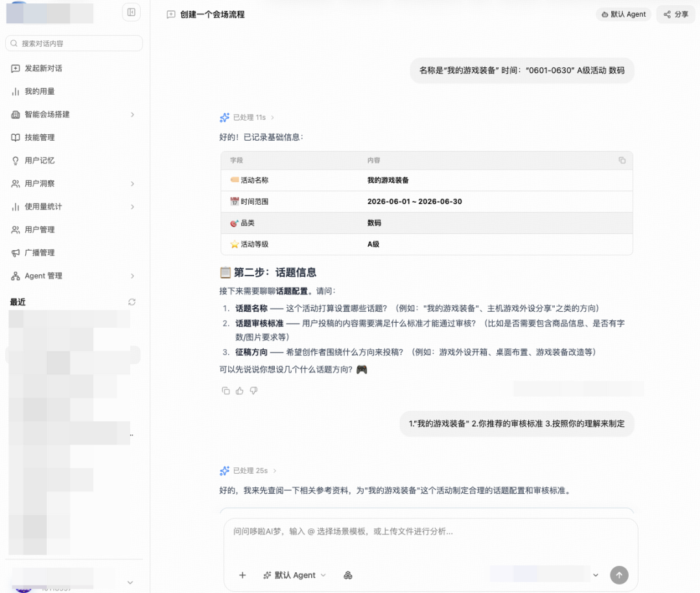Screen dimensions: 700x593
Task: Expand the 已处理 11s processing details
Action: (x=253, y=117)
